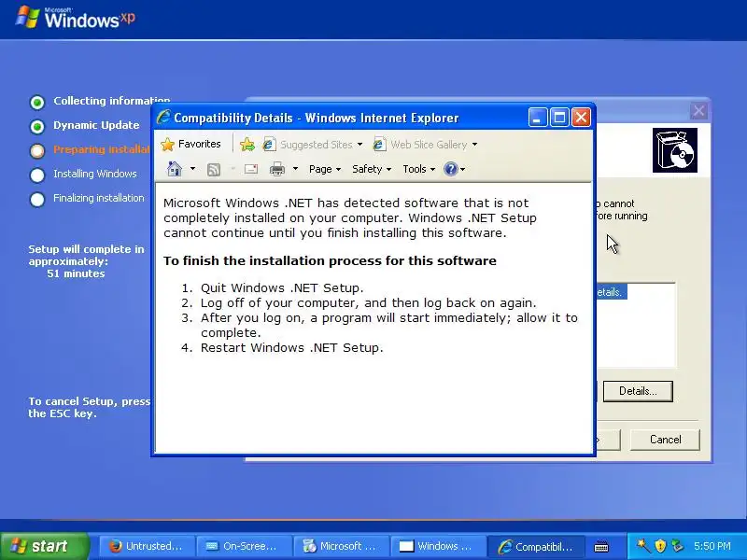Click the Details button in Setup dialog
747x560 pixels.
click(x=638, y=391)
